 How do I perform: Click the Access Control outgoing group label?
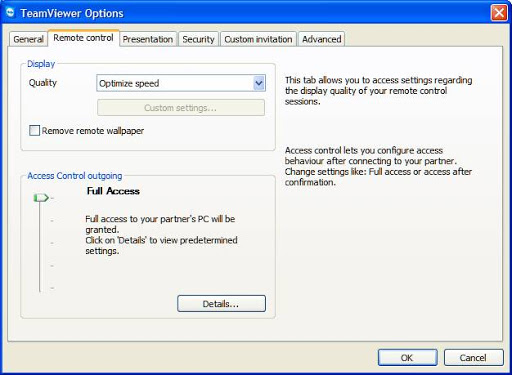click(x=75, y=176)
